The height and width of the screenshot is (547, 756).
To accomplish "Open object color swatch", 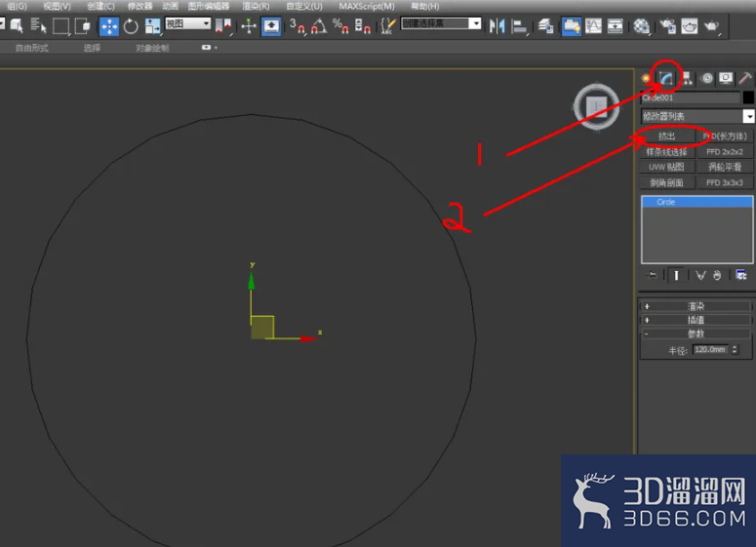I will (x=748, y=98).
